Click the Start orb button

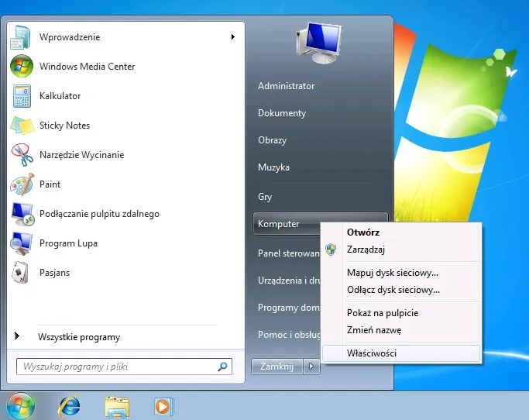point(20,407)
